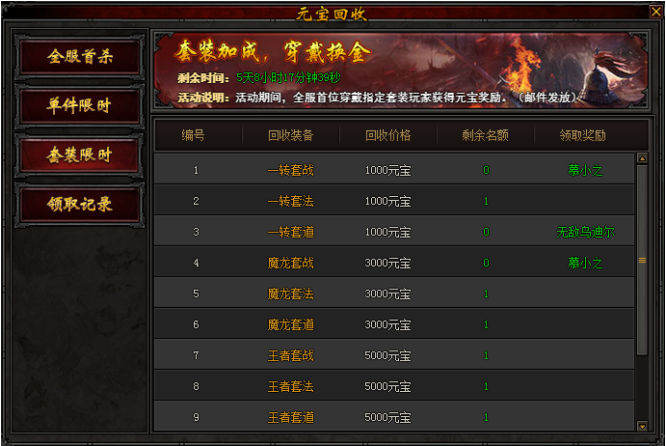Click the player name 无敌鸟迪尔

(585, 232)
